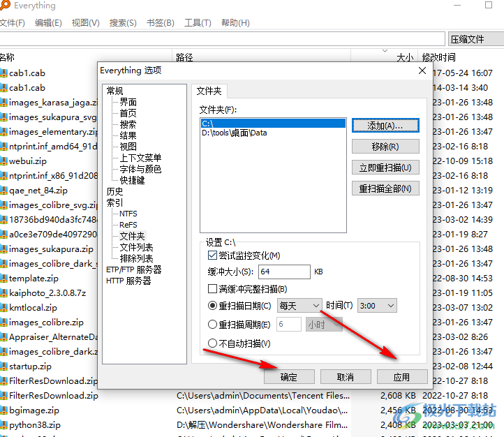
Task: Click archive icon beside kmtlocal.zip
Action: coord(3,308)
